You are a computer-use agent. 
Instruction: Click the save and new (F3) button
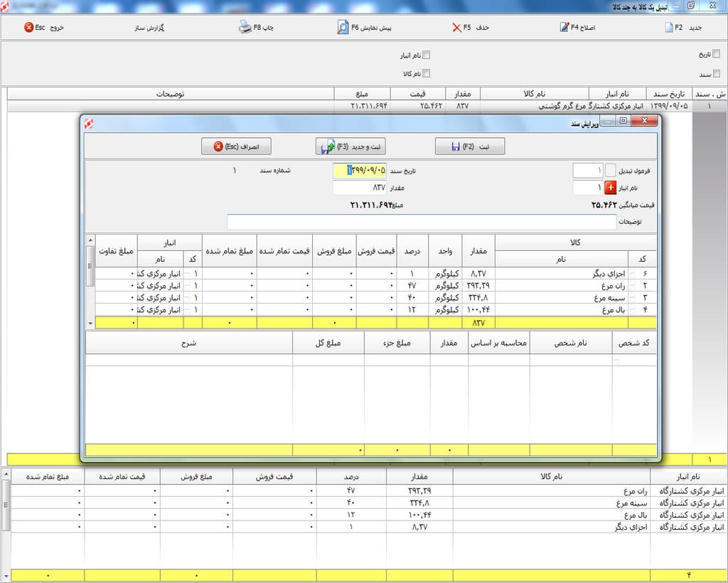tap(350, 146)
